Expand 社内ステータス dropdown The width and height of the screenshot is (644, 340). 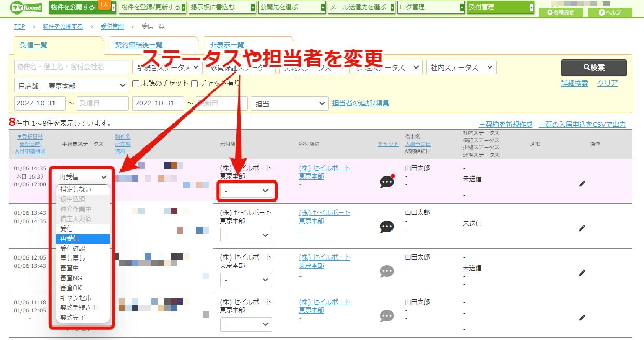click(461, 67)
